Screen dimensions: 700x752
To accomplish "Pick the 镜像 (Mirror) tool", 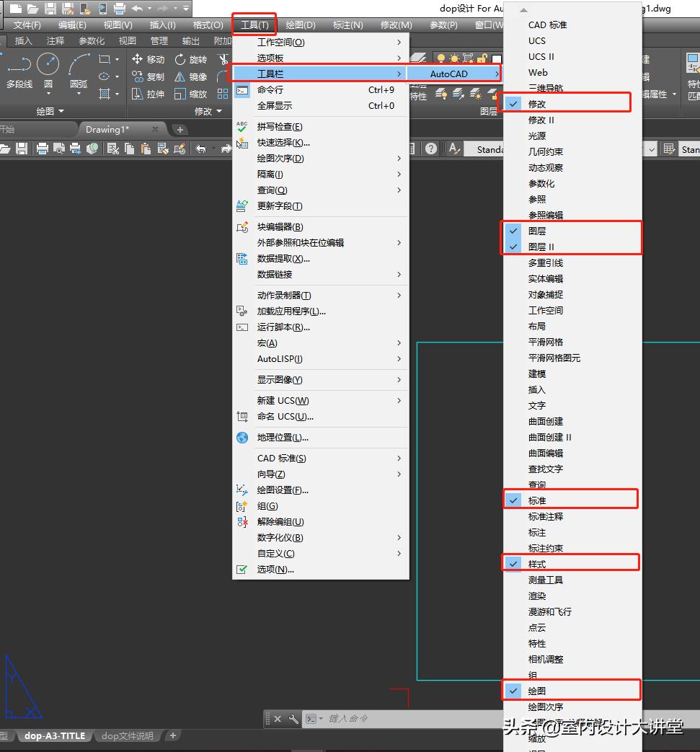I will 190,76.
